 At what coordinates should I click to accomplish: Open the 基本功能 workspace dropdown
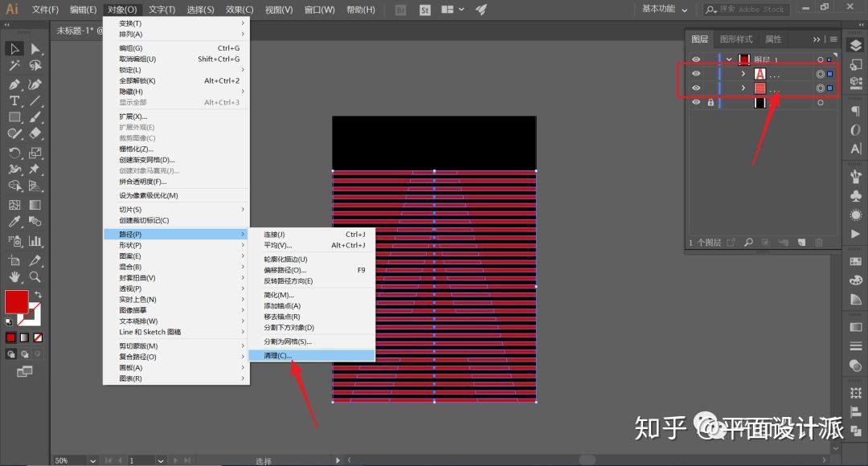pos(665,9)
